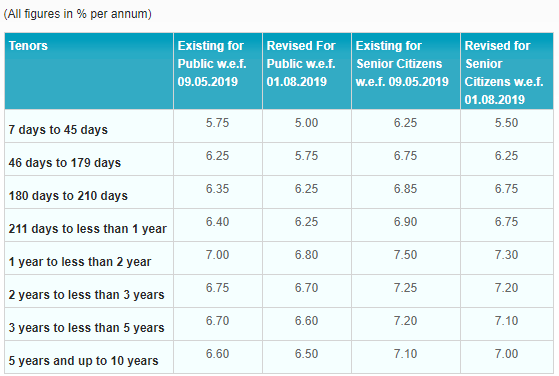Select the 'Revised For Public w.e.f. 01.08.2019' header
Screen dimensions: 559x376
pyautogui.click(x=307, y=71)
